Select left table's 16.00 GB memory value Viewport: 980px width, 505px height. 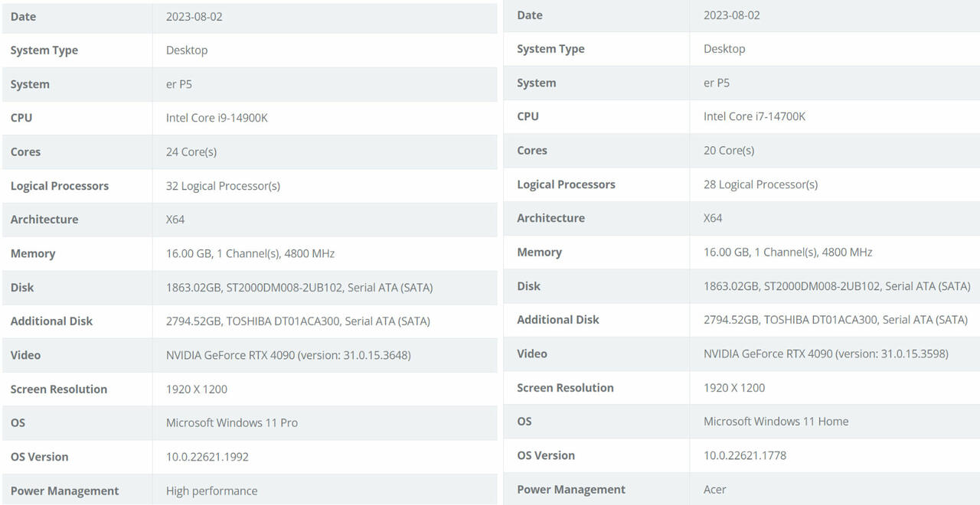pos(250,253)
